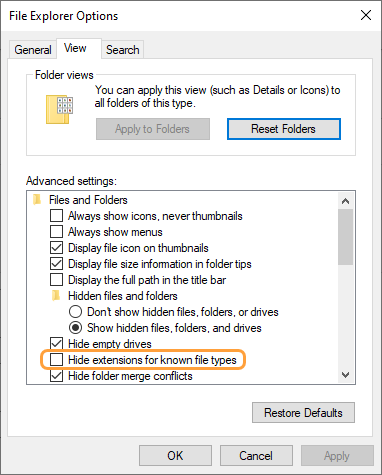Open the Search tab

pos(122,50)
